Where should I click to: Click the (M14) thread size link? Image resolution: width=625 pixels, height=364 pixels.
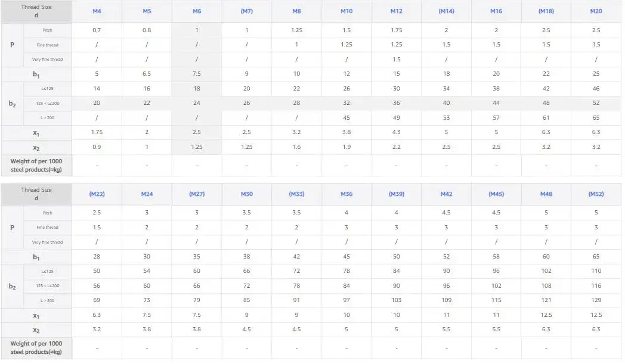(x=446, y=11)
